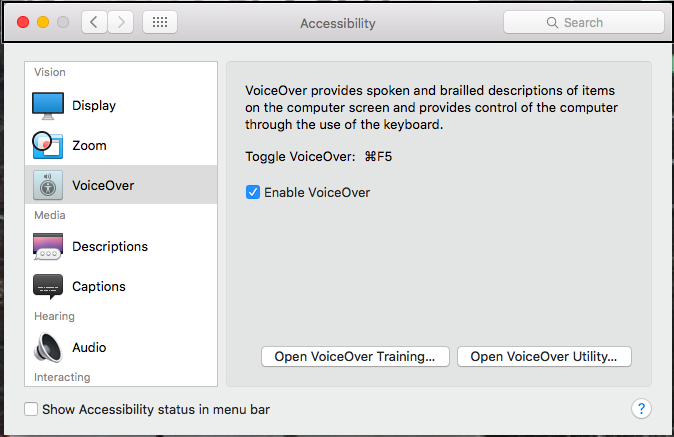Disable the Enable VoiceOver checkbox
This screenshot has width=674, height=437.
click(253, 192)
